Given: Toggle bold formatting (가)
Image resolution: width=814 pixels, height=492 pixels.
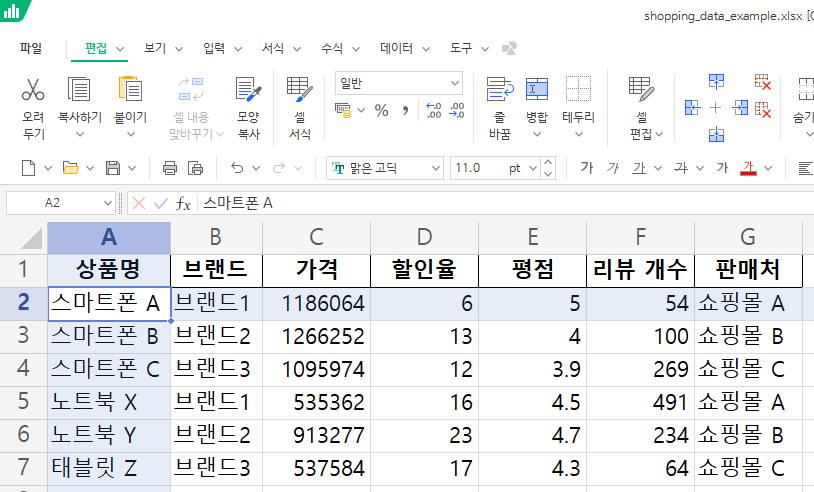Looking at the screenshot, I should [587, 168].
